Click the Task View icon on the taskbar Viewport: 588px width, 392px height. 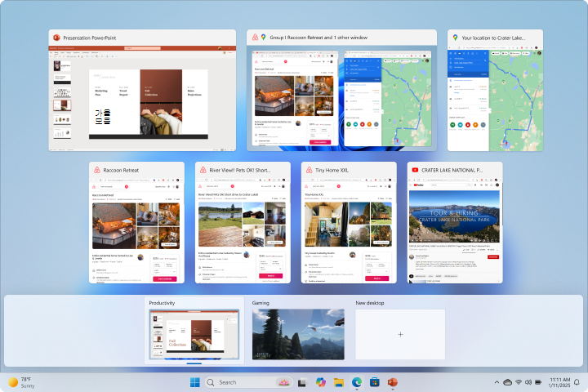(302, 383)
